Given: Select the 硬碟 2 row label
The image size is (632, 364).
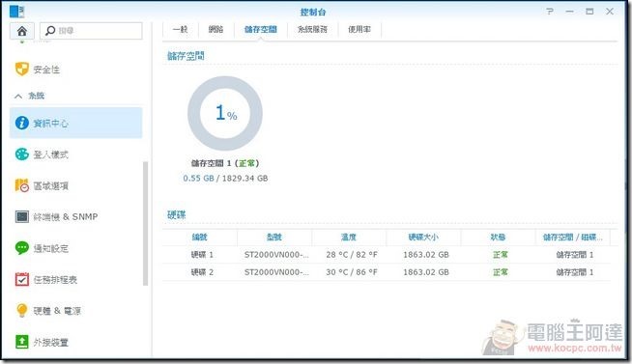Looking at the screenshot, I should (202, 272).
